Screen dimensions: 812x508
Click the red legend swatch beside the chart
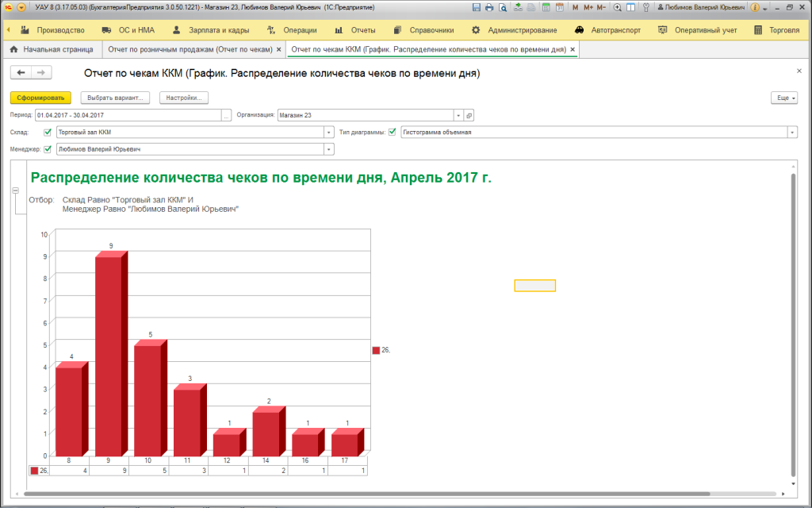click(376, 350)
